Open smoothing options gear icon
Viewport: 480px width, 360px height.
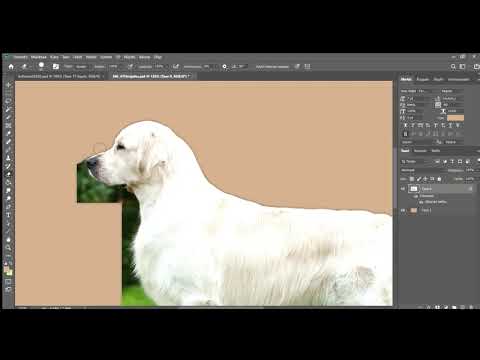225,67
